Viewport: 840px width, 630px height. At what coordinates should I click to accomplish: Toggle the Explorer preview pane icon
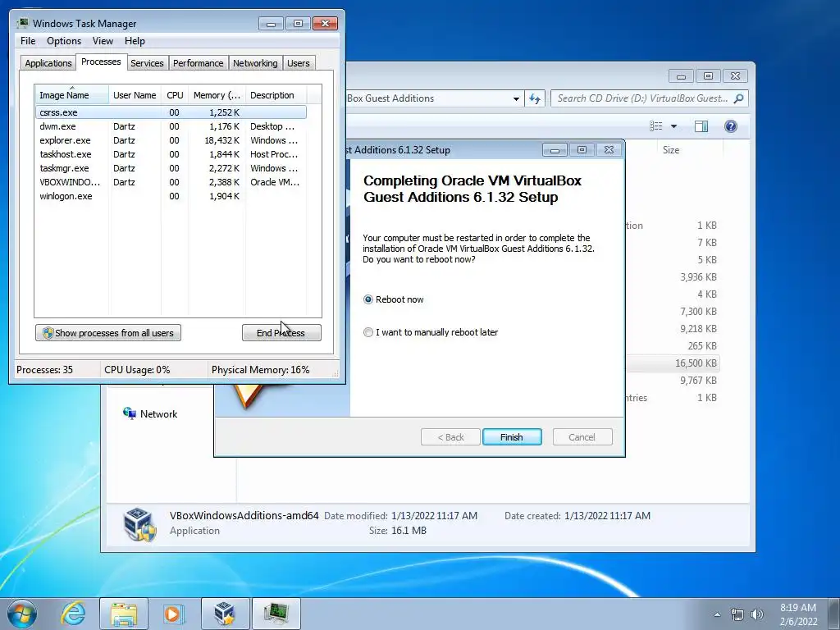point(701,126)
